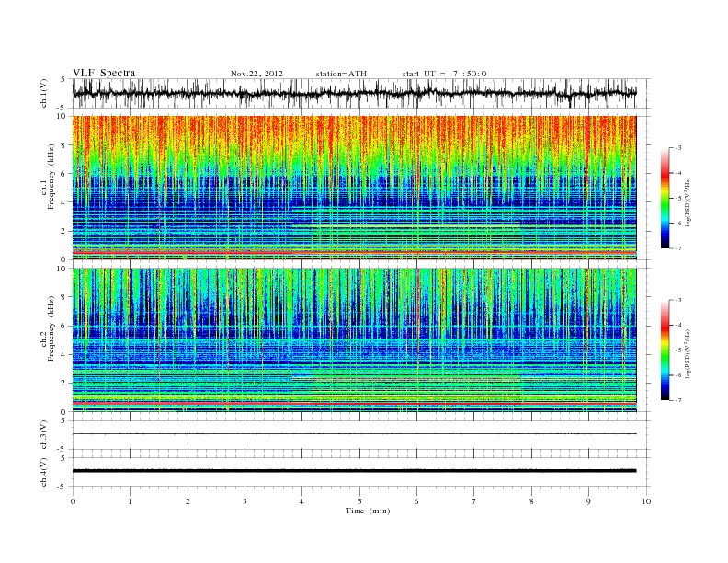Click the ch.1 PSD color scale bar

[665, 198]
